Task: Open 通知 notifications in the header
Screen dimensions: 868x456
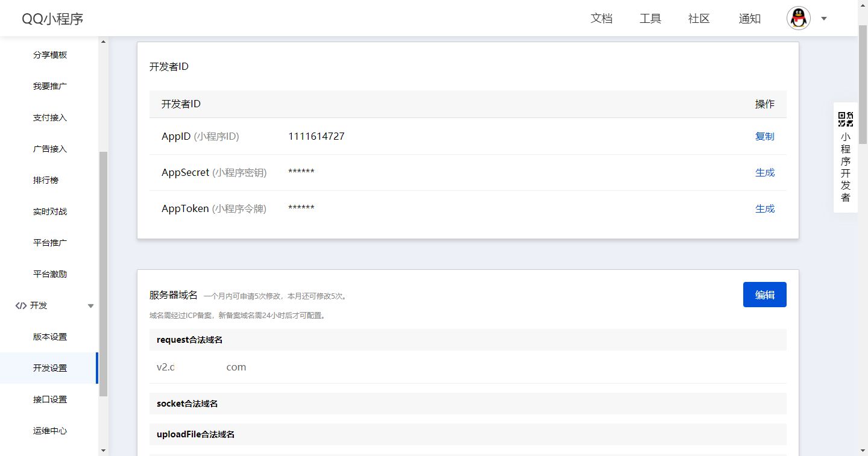Action: pos(749,19)
